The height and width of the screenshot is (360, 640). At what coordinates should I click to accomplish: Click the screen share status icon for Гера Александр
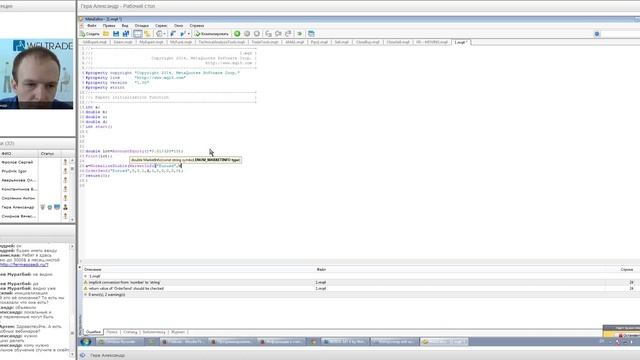pos(57,207)
